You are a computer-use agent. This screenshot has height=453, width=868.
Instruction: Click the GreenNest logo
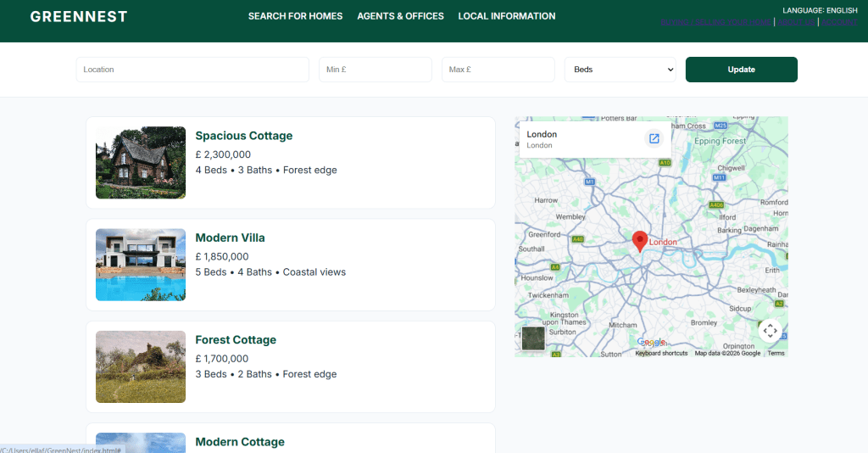coord(79,17)
